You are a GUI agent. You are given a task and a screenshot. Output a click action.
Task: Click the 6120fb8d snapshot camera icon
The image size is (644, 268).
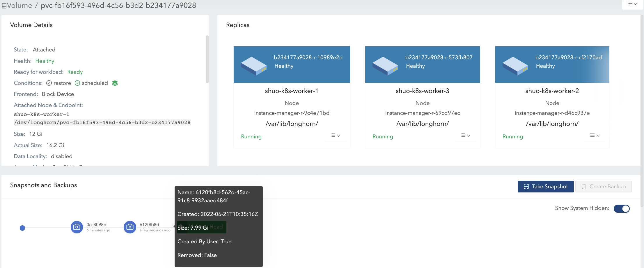[x=130, y=227]
